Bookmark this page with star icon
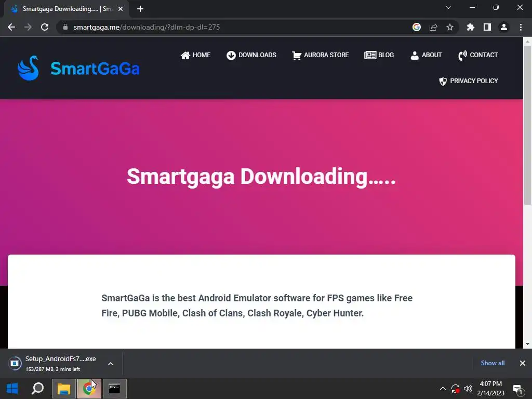Image resolution: width=532 pixels, height=399 pixels. pos(450,27)
